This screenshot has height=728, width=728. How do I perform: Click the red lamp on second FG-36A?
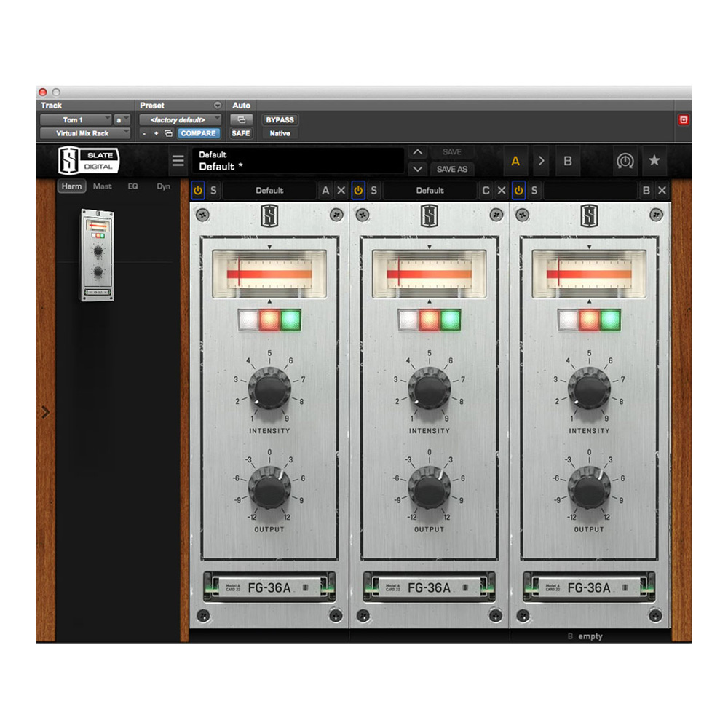[x=430, y=320]
